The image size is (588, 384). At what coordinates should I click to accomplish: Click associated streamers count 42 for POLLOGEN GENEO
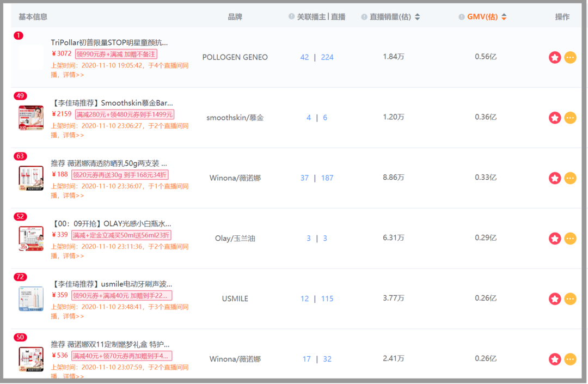[304, 57]
